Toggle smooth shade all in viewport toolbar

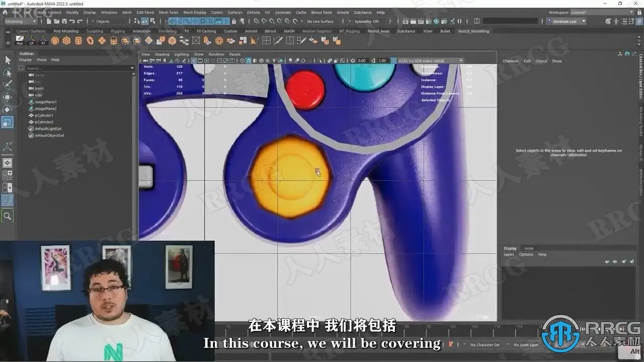[x=249, y=61]
